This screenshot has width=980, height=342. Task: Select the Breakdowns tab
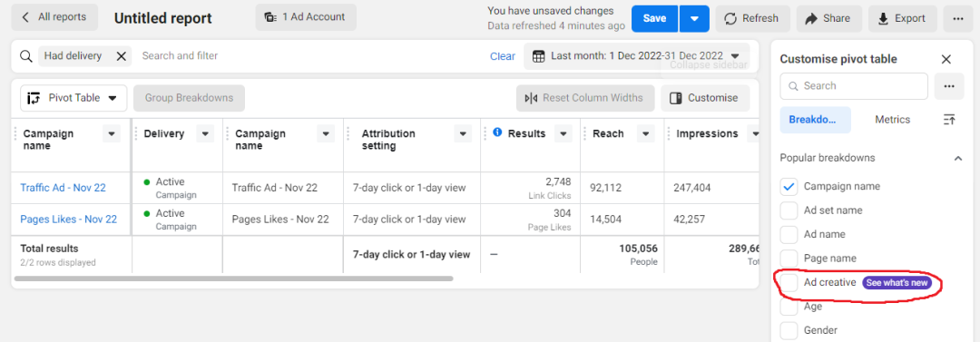(815, 120)
